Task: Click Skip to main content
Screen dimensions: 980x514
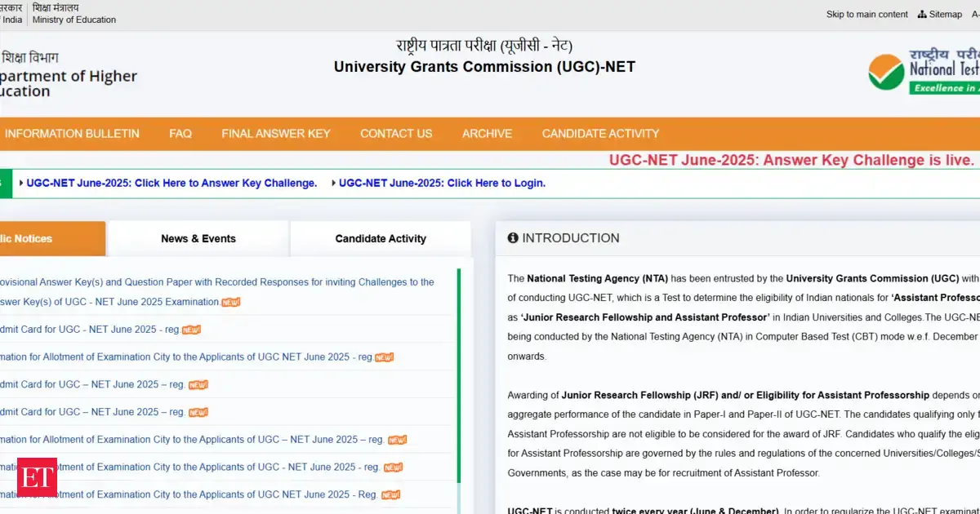Action: click(867, 14)
